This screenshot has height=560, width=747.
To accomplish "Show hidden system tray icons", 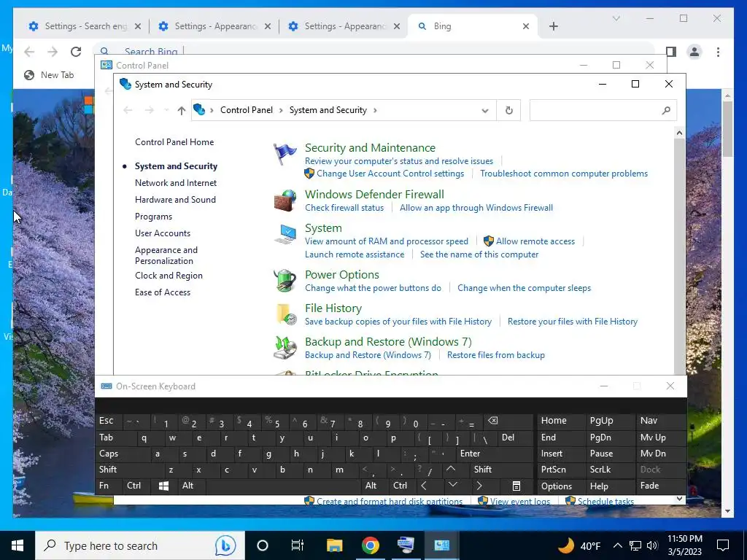I will [x=617, y=545].
